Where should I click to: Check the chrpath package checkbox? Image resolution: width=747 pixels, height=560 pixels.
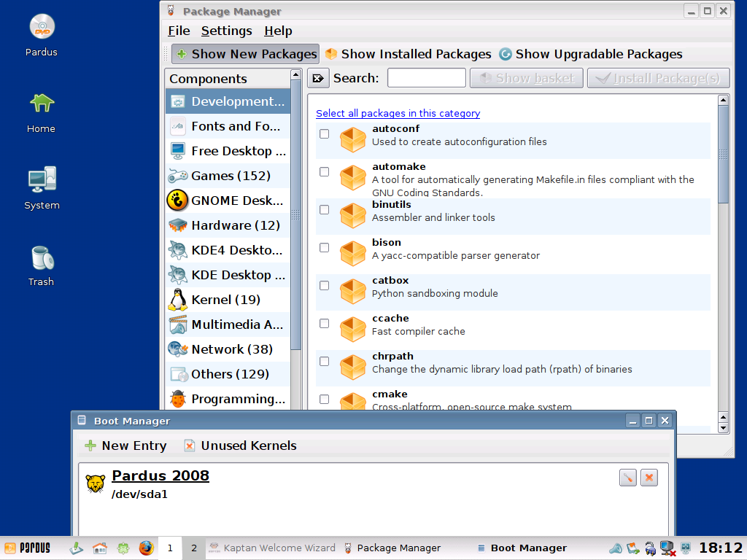[325, 362]
